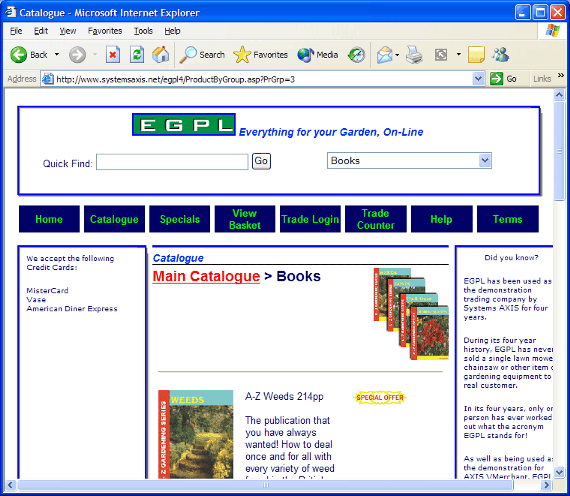
Task: Open the Catalogue navigation button
Action: tap(114, 219)
